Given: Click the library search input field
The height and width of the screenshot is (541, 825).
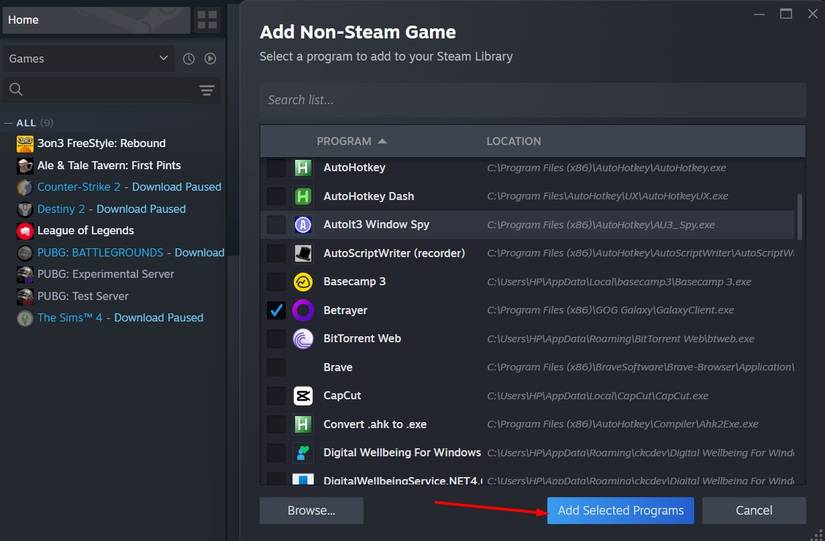Looking at the screenshot, I should [x=110, y=89].
